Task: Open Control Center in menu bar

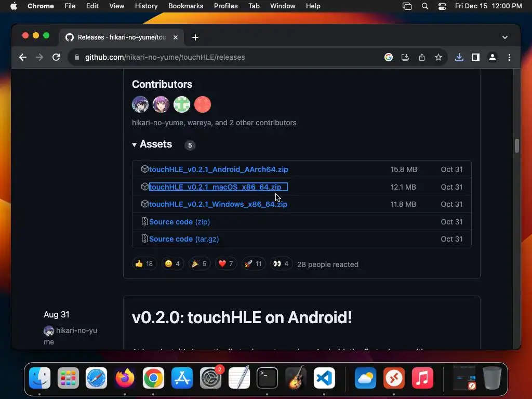Action: 442,6
